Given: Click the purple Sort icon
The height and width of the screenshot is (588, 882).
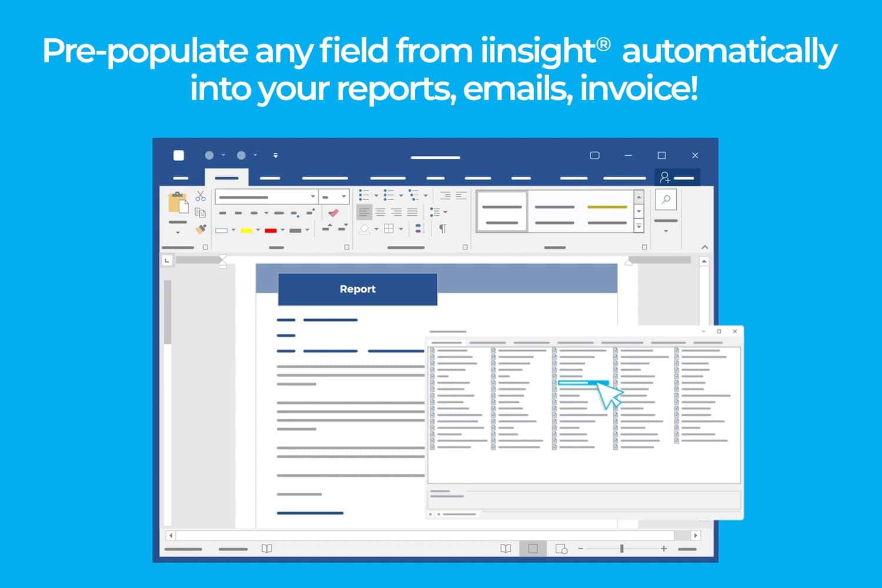Looking at the screenshot, I should pyautogui.click(x=419, y=229).
